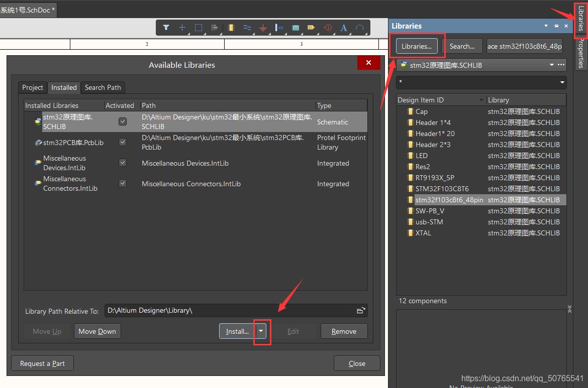Screen dimensions: 588x388
Task: Click the icon of stm32原理图库.SCHLIB in Installed Libraries
Action: click(38, 121)
